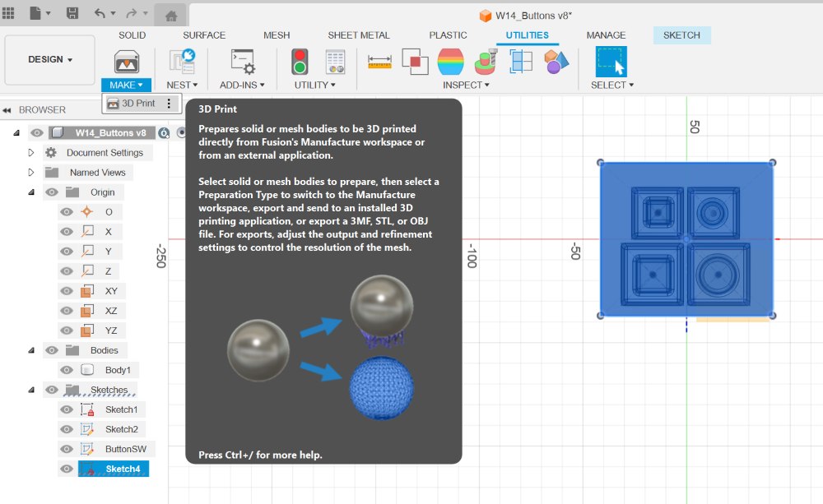Switch to the SHEET METAL tab
Viewport: 823px width, 504px height.
[359, 35]
